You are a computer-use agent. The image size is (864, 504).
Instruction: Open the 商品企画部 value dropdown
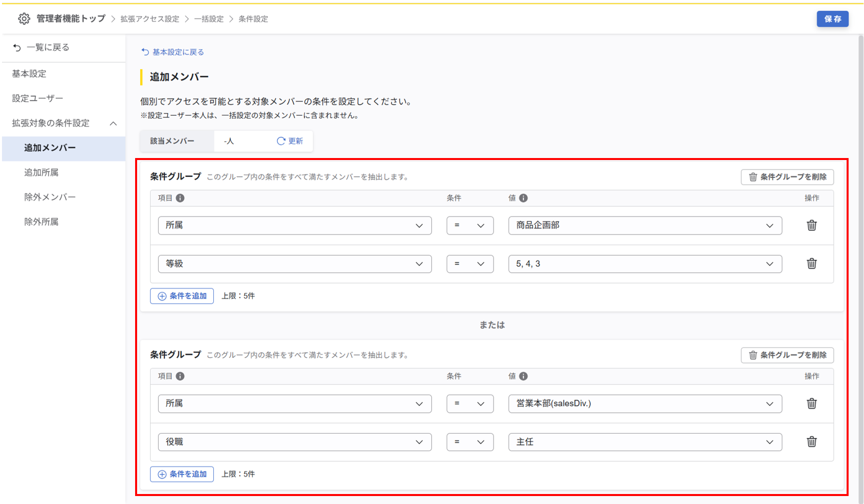(645, 225)
